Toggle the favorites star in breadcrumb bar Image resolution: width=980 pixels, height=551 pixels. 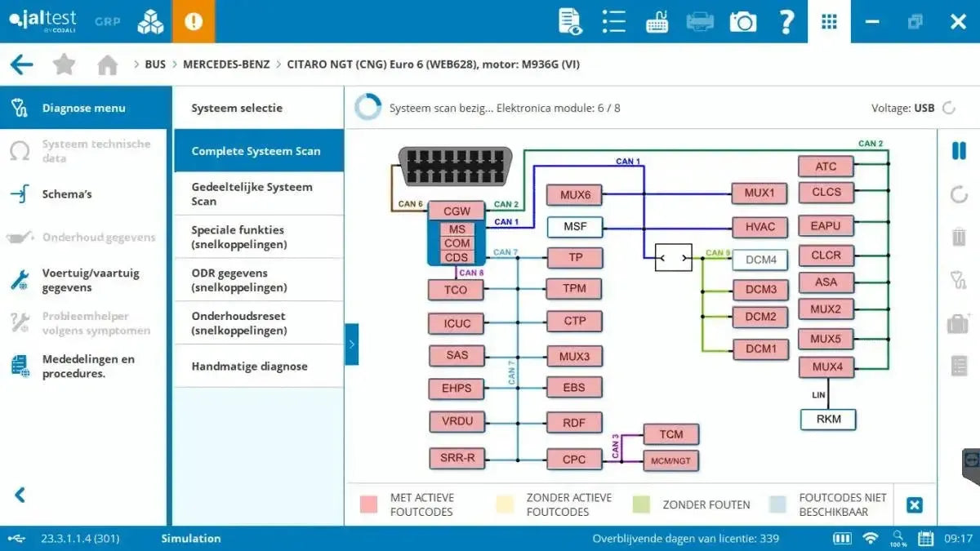(x=64, y=64)
